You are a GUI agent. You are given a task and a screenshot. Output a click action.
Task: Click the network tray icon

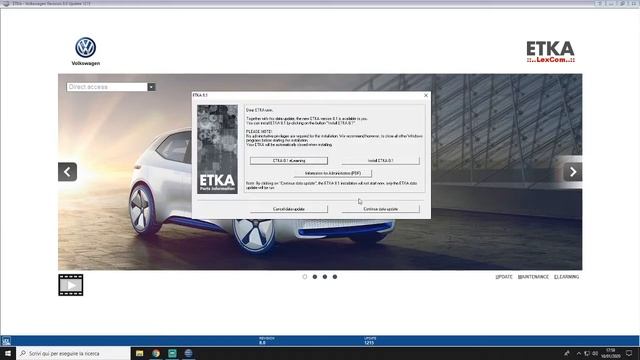pos(587,353)
